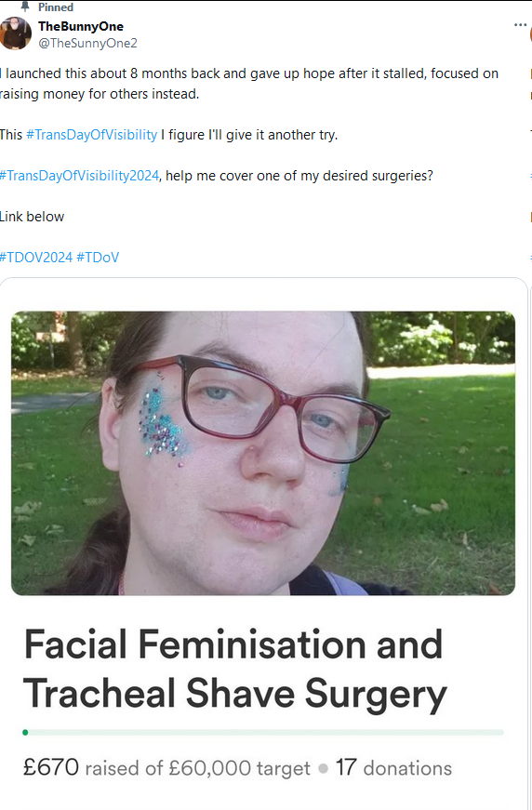Image resolution: width=532 pixels, height=810 pixels.
Task: Follow the #TDOV2024 hashtag link
Action: (36, 258)
